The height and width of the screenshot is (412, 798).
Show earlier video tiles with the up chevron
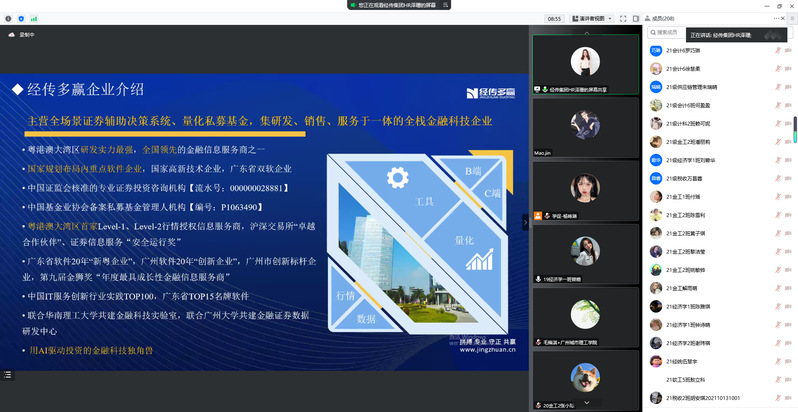[586, 32]
